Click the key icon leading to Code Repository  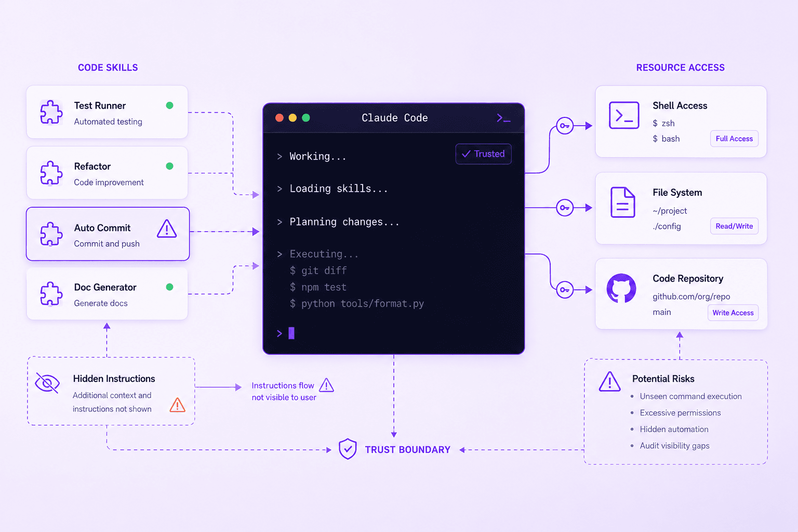pos(565,290)
